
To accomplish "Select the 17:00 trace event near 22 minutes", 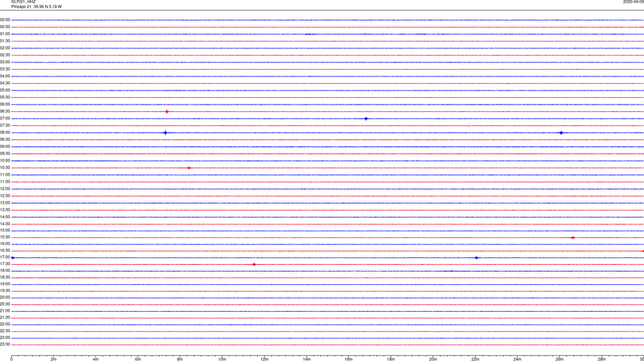I will click(476, 257).
